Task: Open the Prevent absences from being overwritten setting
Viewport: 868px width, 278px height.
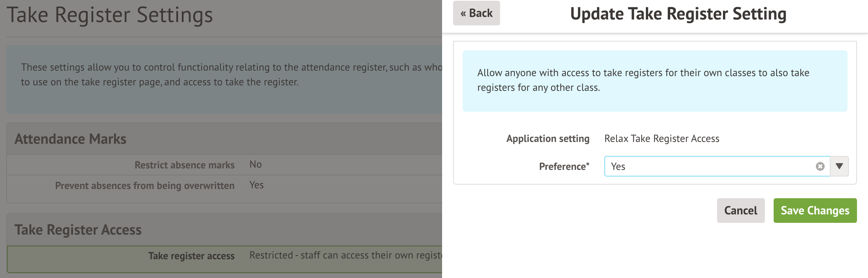Action: coord(145,186)
